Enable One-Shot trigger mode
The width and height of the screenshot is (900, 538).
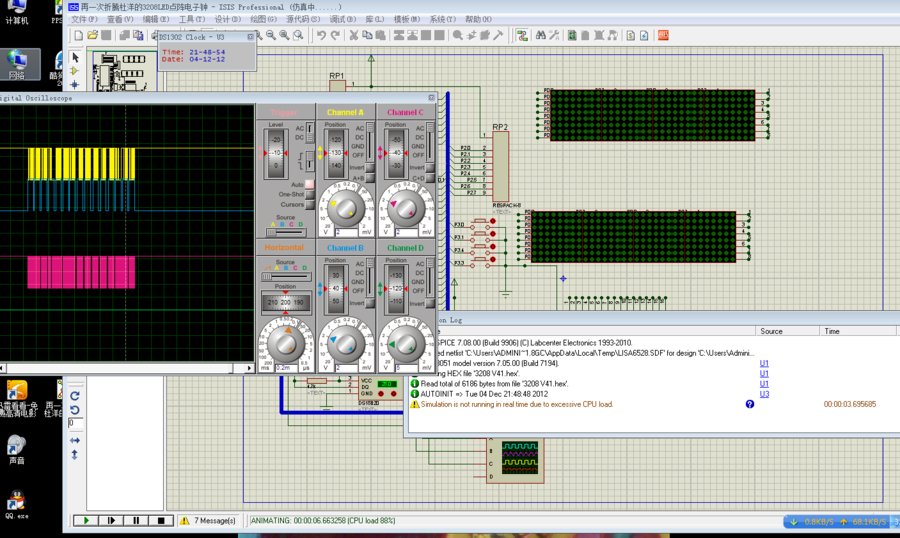click(x=310, y=194)
